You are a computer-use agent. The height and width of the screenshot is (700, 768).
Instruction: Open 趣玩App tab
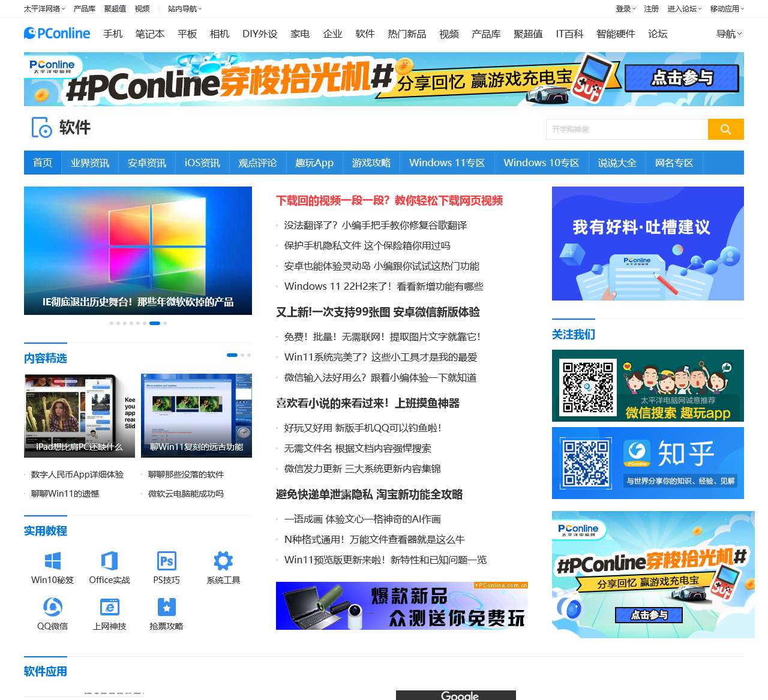(314, 163)
